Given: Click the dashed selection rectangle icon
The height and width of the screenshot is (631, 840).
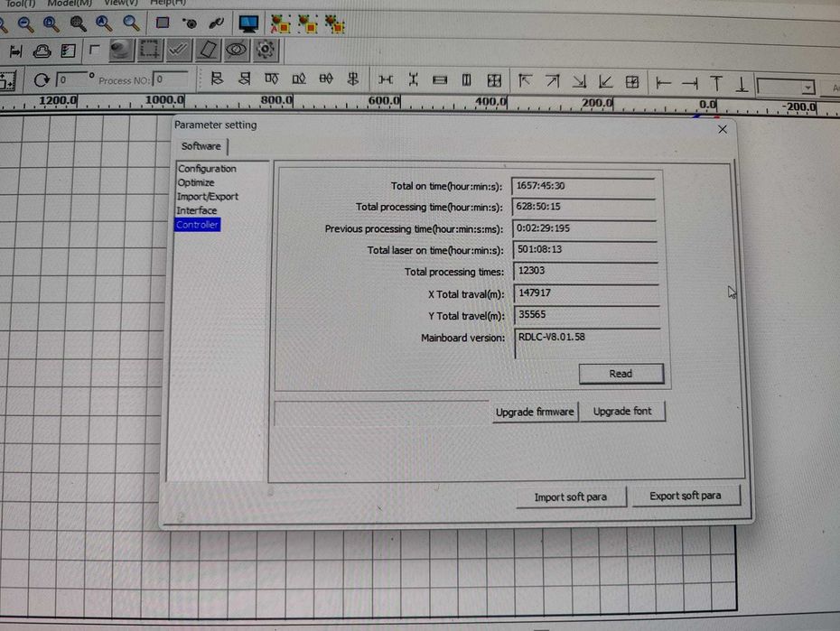Looking at the screenshot, I should tap(149, 50).
